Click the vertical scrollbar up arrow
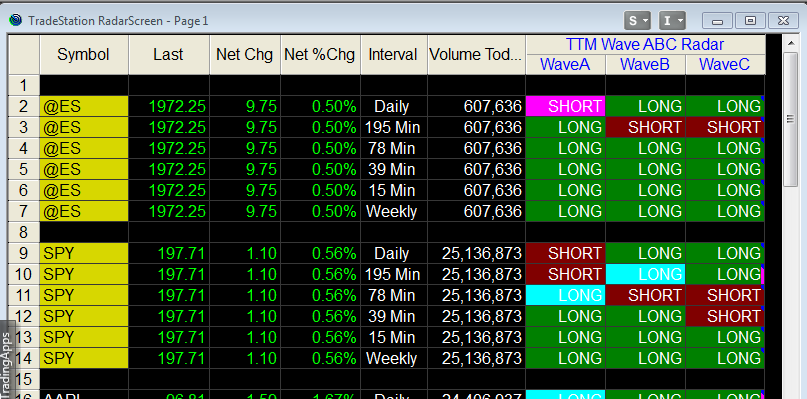This screenshot has height=399, width=807. (x=790, y=43)
